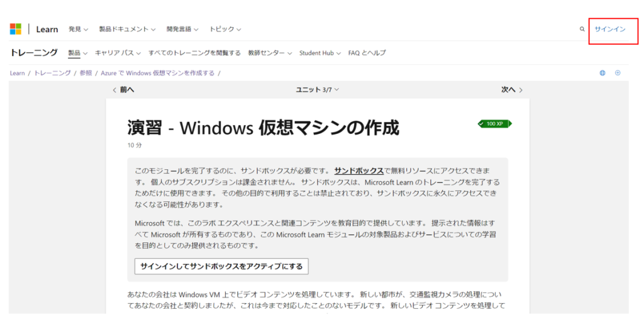The image size is (644, 324).
Task: Click Learn in the breadcrumb
Action: click(x=17, y=73)
